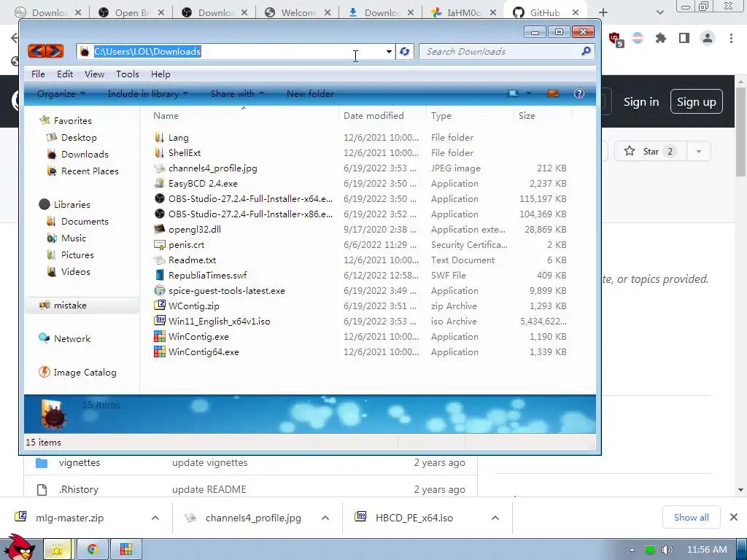The image size is (747, 560).
Task: Open the Organize dropdown menu
Action: 61,94
